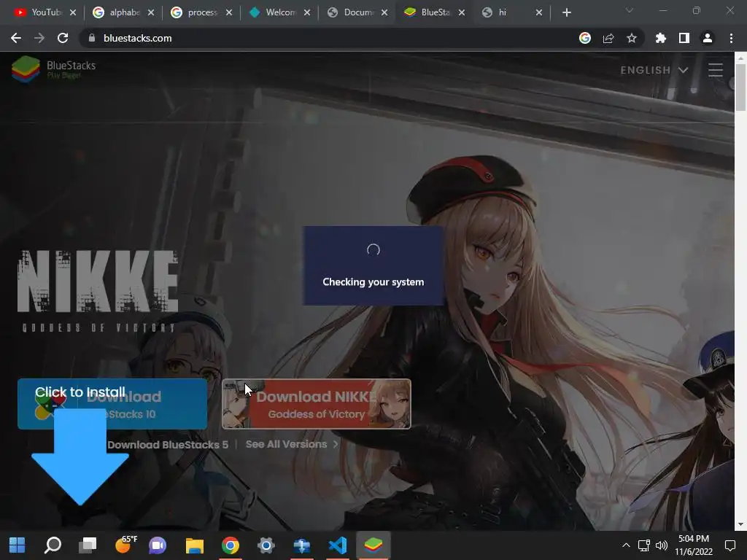Open the weather widget 65°F
This screenshot has width=747, height=560.
[125, 544]
